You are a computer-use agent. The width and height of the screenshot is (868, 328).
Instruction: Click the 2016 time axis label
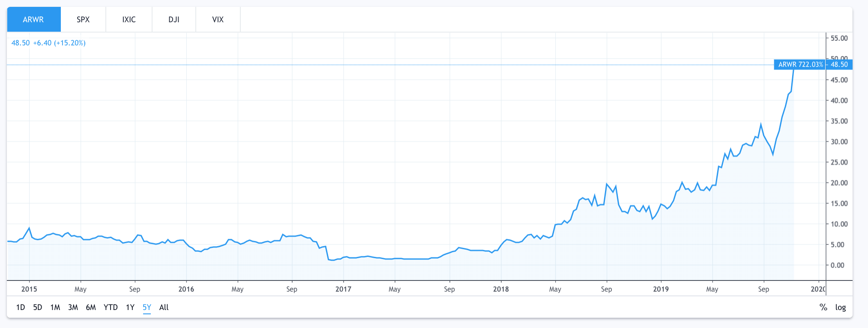[x=186, y=289]
